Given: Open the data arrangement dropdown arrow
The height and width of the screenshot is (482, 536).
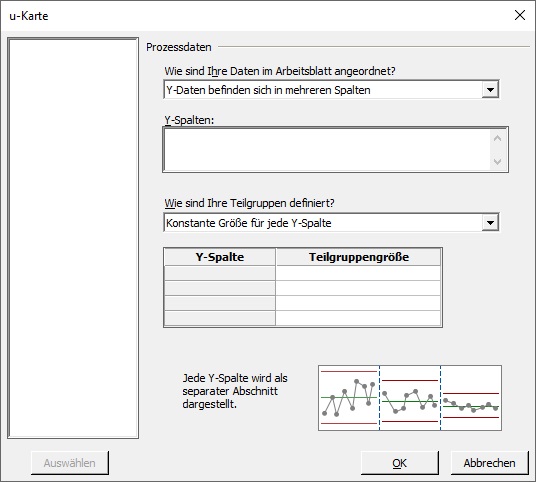Looking at the screenshot, I should (490, 90).
